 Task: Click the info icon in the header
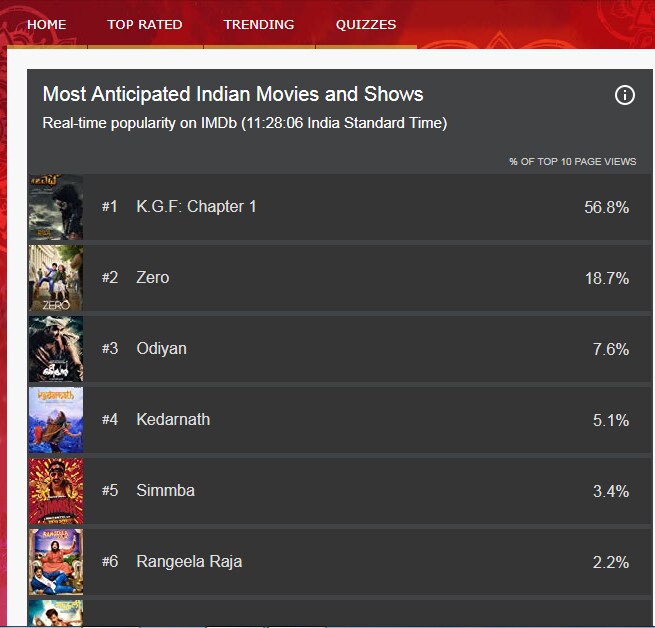click(x=625, y=95)
